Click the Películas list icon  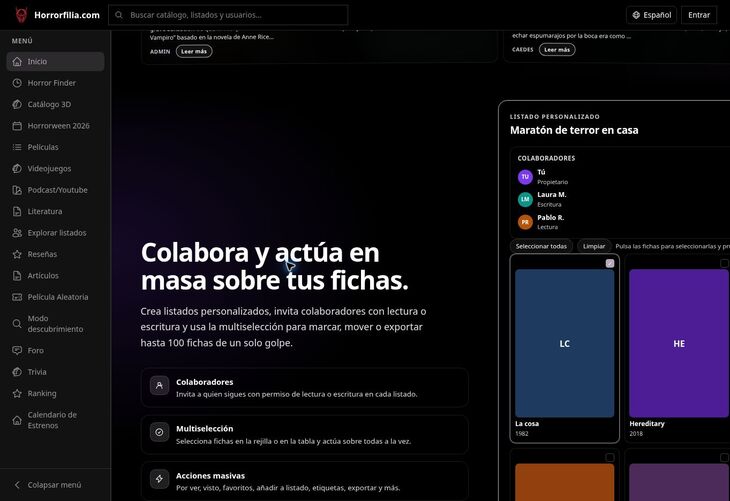coord(17,147)
